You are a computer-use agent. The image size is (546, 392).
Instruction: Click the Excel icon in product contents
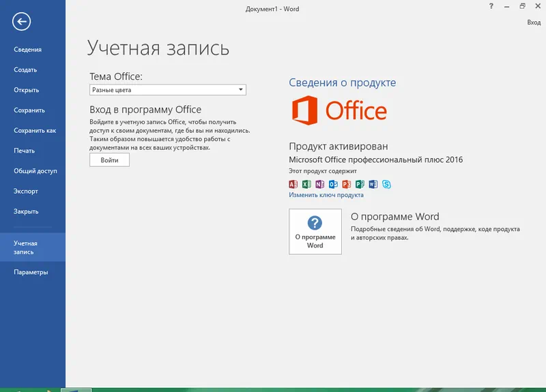(306, 184)
